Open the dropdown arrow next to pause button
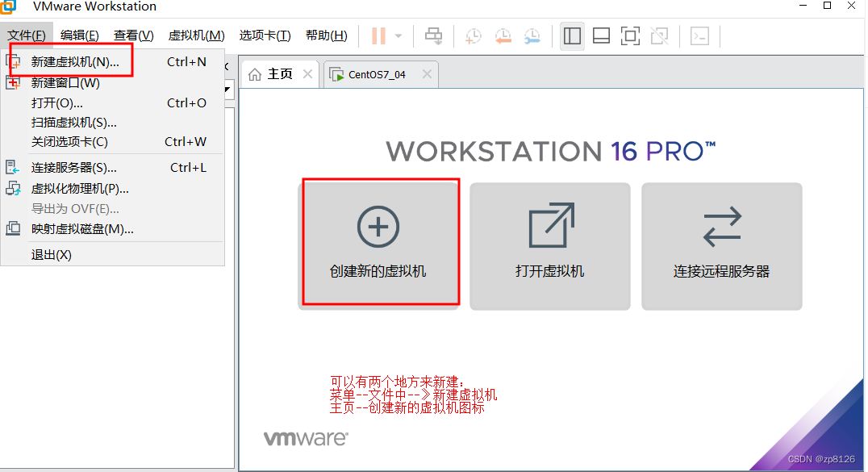868x472 pixels. [399, 36]
